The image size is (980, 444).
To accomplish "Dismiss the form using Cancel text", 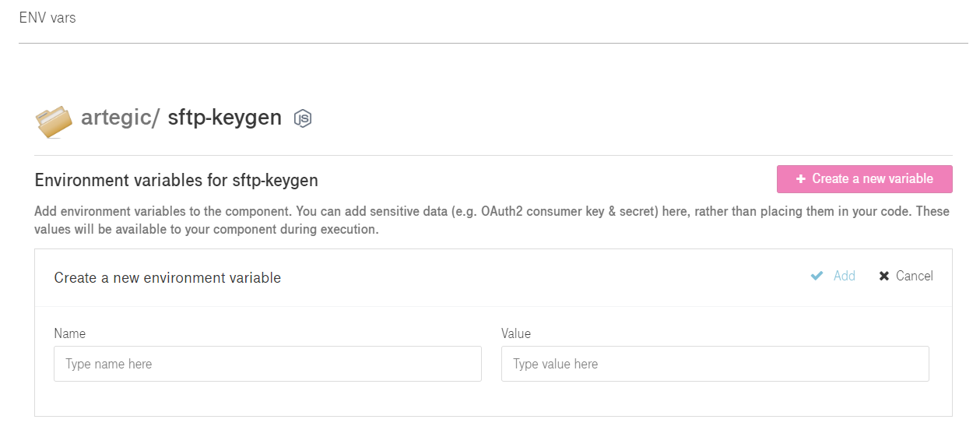I will pos(914,276).
